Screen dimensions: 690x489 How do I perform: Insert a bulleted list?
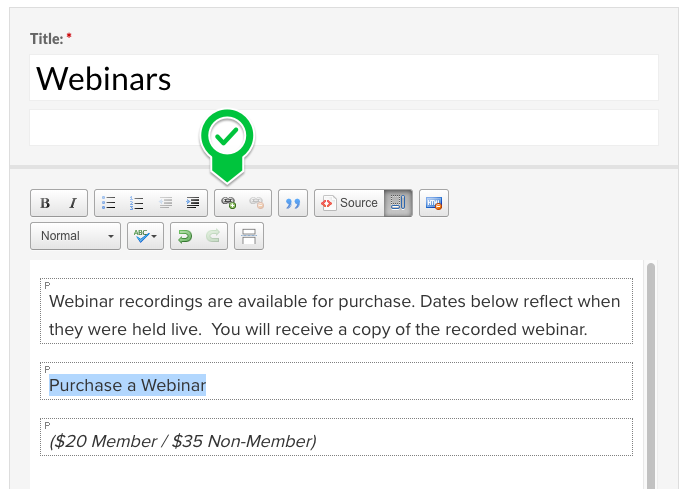110,203
